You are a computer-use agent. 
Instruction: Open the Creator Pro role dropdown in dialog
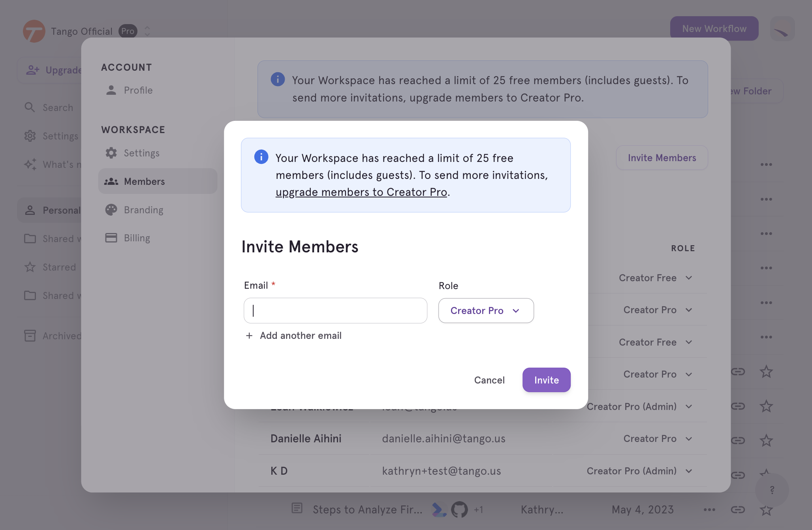pyautogui.click(x=486, y=310)
